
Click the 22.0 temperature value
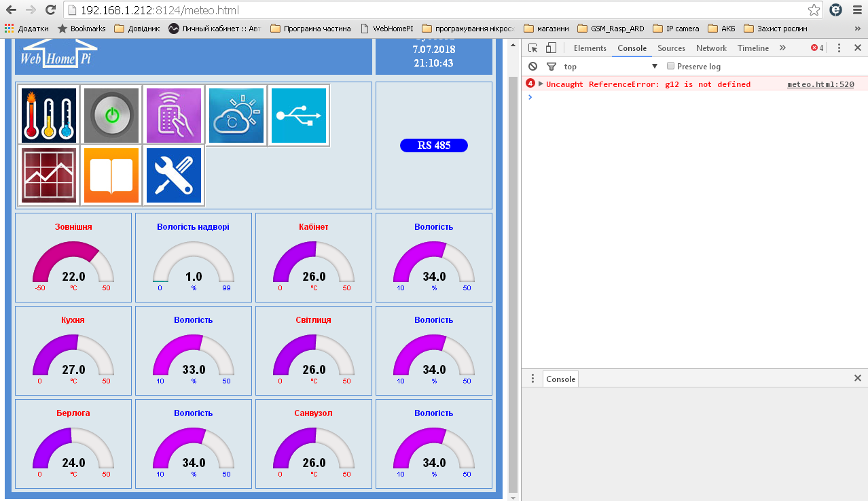(x=73, y=277)
